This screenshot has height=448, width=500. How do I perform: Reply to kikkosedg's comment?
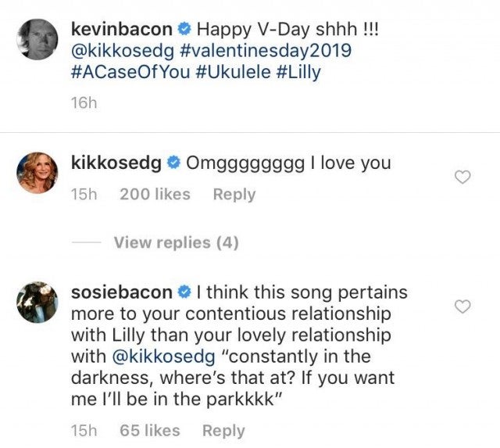234,194
